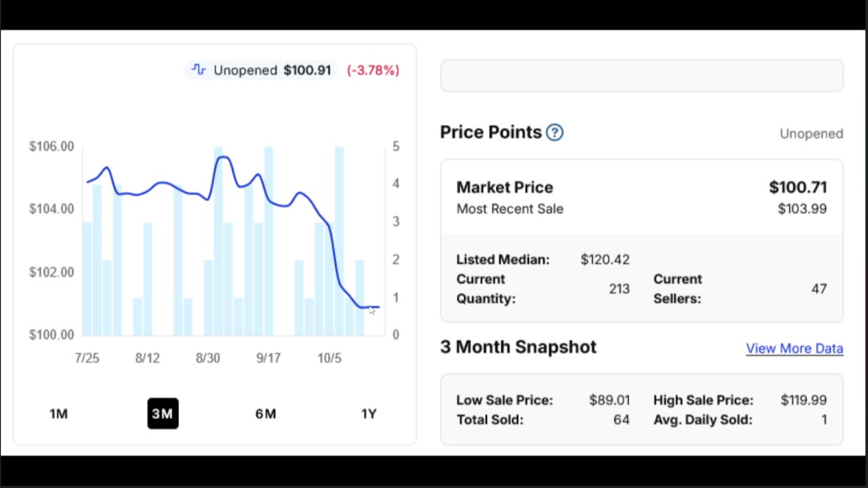868x488 pixels.
Task: Click the Low Sale Price value $89.01
Action: (x=610, y=400)
